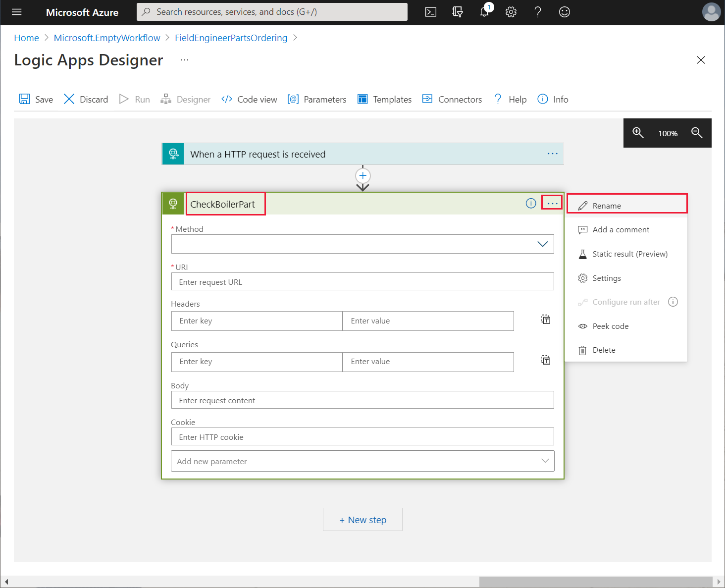Viewport: 725px width, 588px height.
Task: Open the portal settings gear
Action: point(511,12)
